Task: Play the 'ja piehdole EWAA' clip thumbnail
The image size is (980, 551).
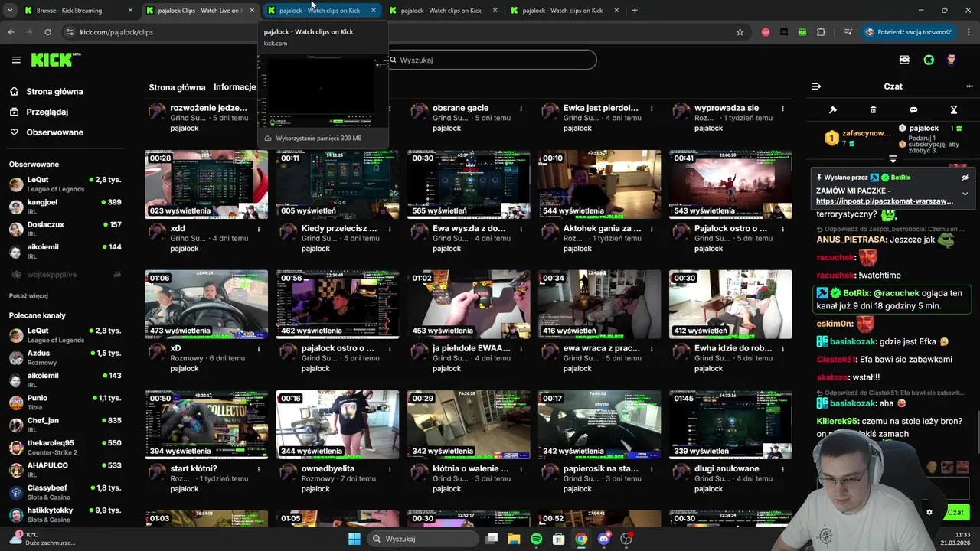Action: [x=469, y=305]
